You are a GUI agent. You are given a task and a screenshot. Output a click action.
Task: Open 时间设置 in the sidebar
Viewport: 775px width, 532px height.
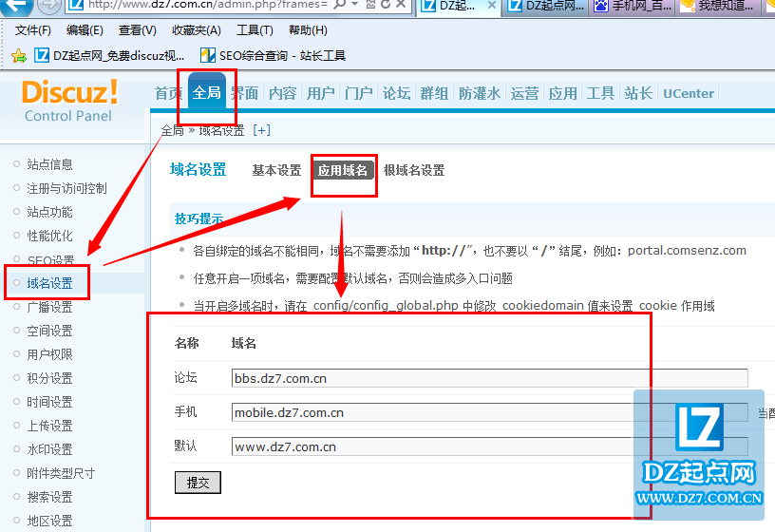(x=49, y=402)
